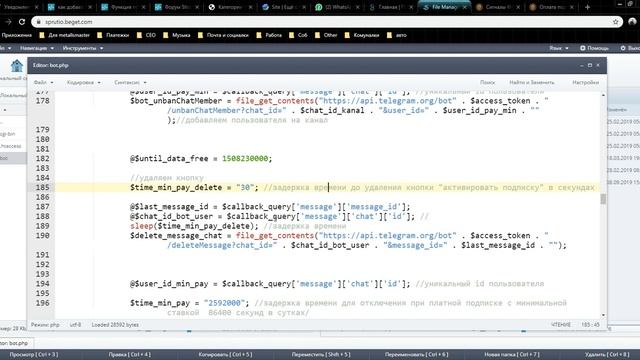
Task: Click line number 196 in the gutter
Action: coord(42,303)
